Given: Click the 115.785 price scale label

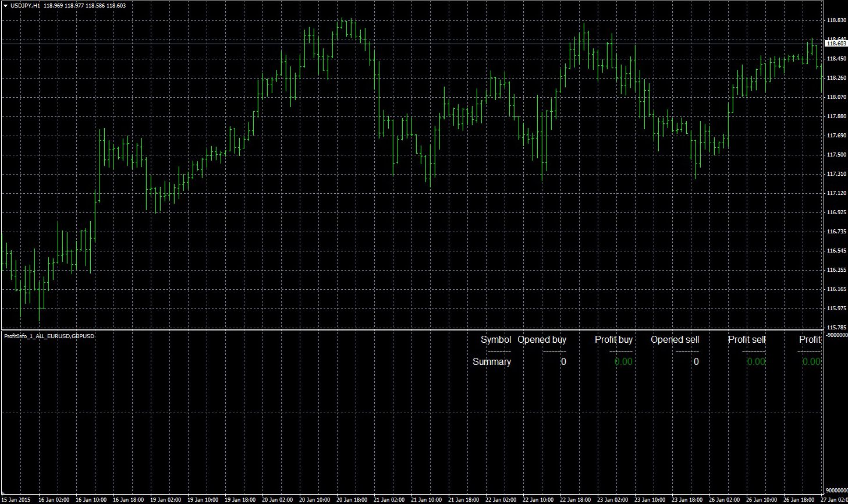Looking at the screenshot, I should point(836,327).
